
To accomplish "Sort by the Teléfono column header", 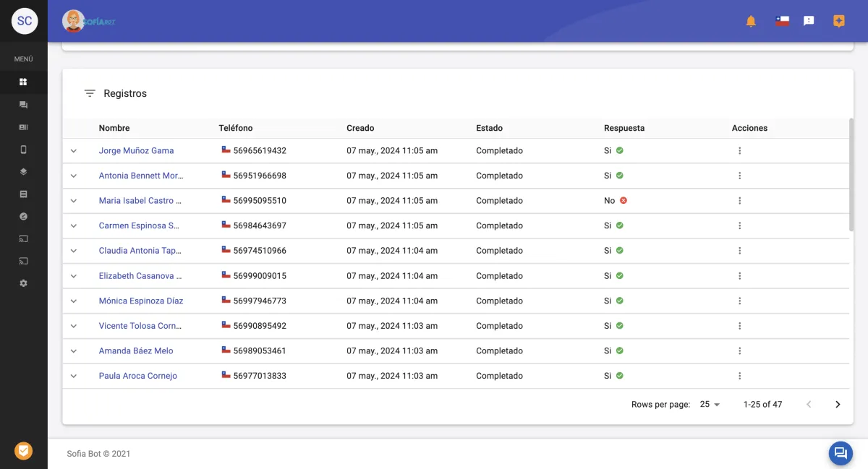I will point(236,128).
